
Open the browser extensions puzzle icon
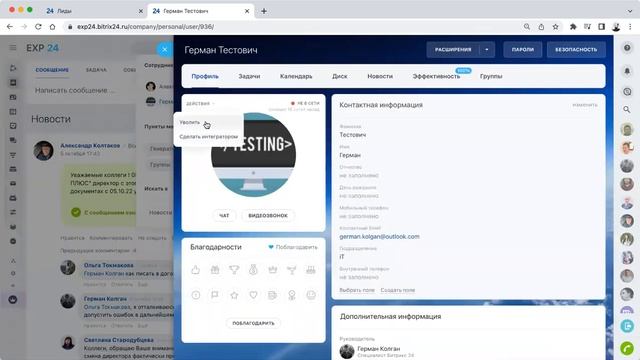(x=573, y=27)
